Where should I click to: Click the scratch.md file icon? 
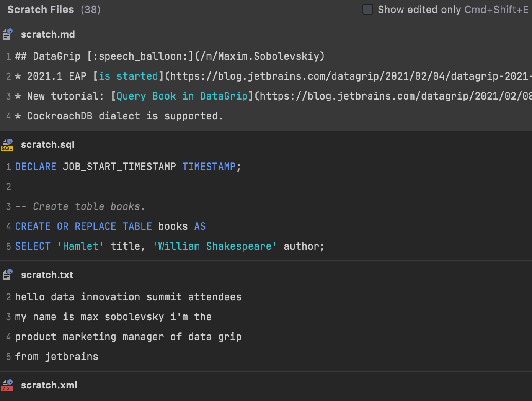(7, 34)
